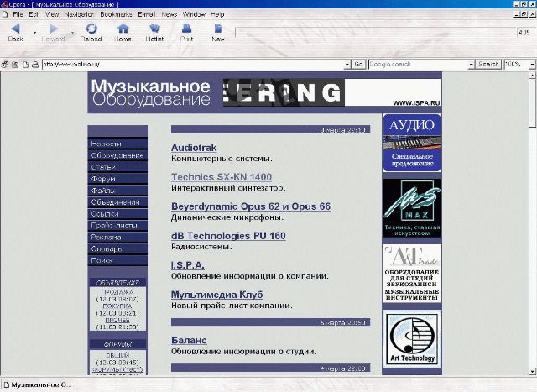Open the ПРОЧЕЕ announcements link

(x=117, y=320)
